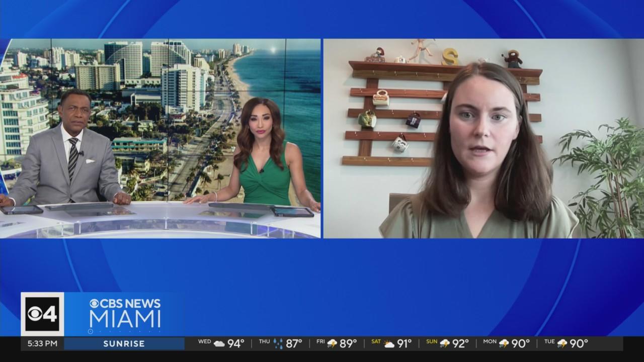Image resolution: width=644 pixels, height=362 pixels.
Task: Click Wednesday's 94° temperature
Action: click(x=236, y=344)
